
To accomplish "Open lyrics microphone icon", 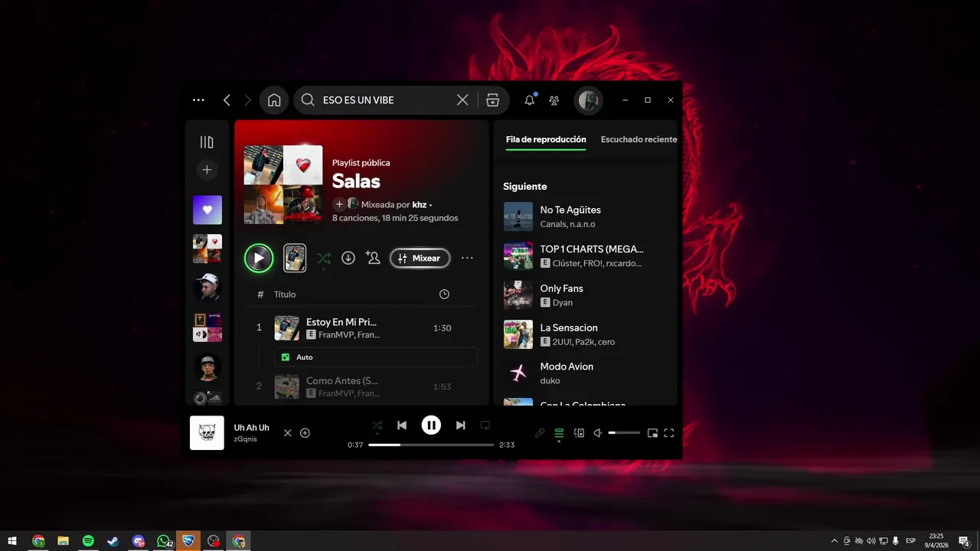I will pos(540,433).
